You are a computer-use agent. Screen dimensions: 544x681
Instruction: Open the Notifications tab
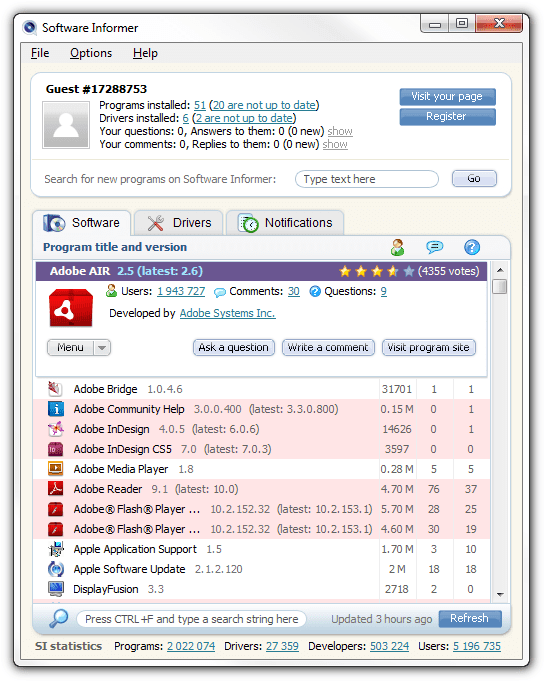click(285, 223)
